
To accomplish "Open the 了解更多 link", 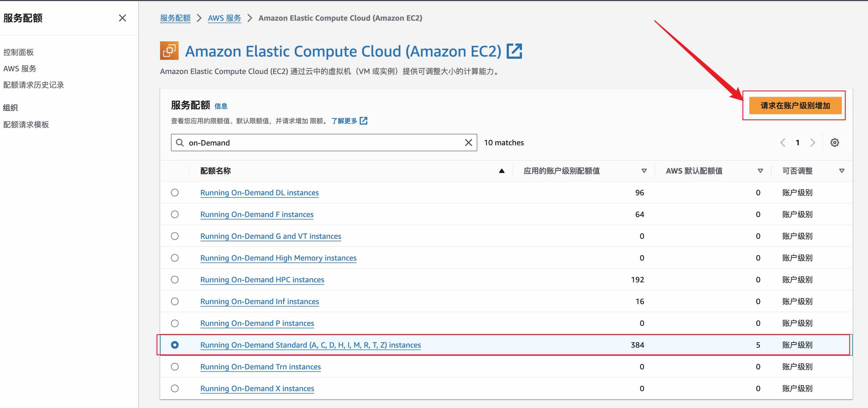I will [x=344, y=121].
